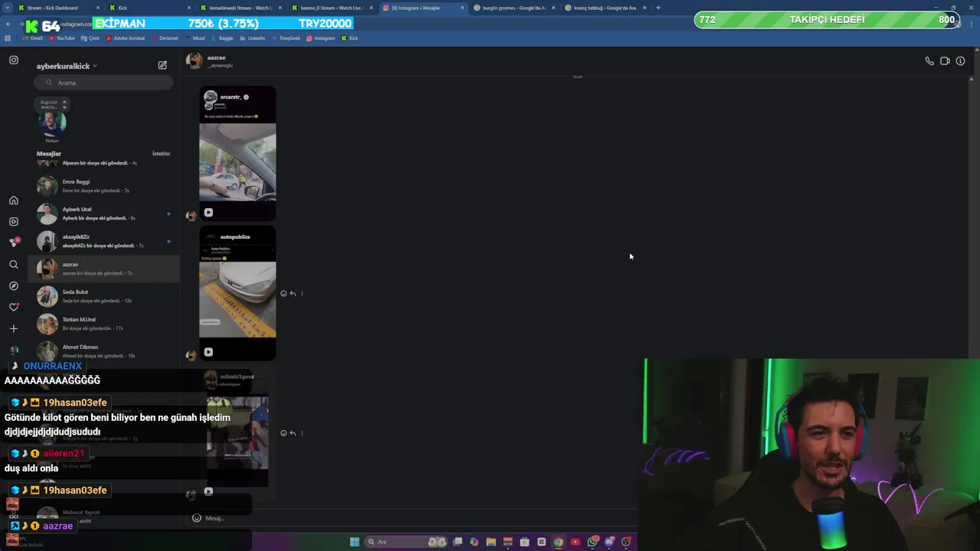The image size is (980, 551).
Task: Open DeepSeek bookmark
Action: [x=286, y=38]
